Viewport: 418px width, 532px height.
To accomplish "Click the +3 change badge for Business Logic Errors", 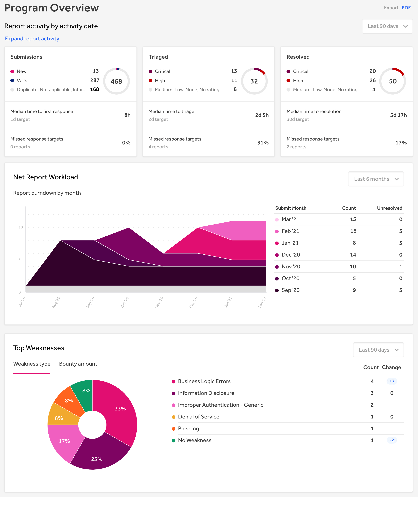I will click(x=392, y=381).
